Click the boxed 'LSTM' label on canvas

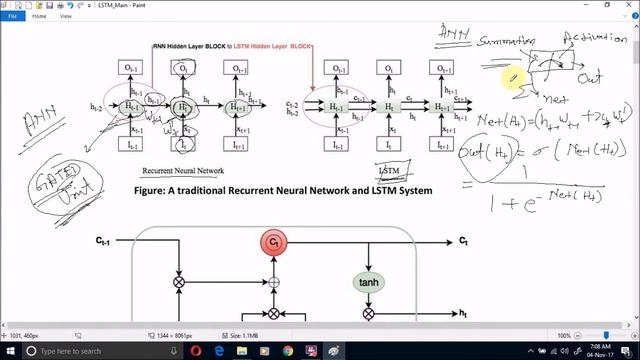pyautogui.click(x=389, y=171)
